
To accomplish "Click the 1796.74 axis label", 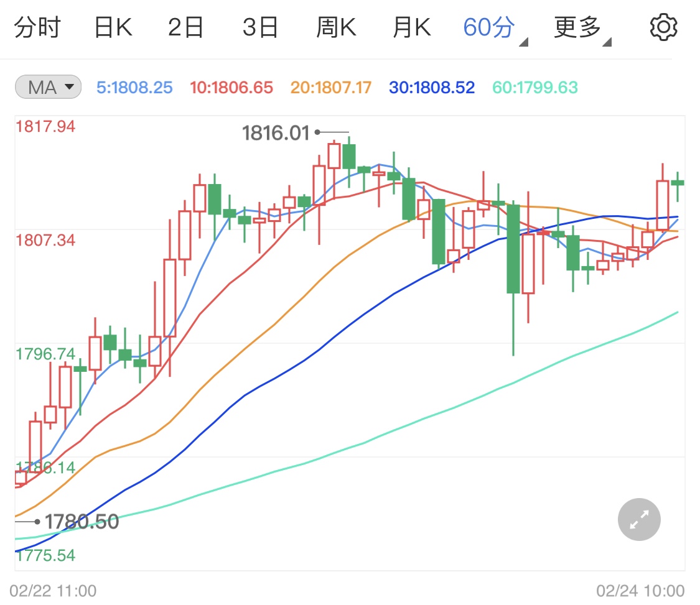I will (x=45, y=354).
